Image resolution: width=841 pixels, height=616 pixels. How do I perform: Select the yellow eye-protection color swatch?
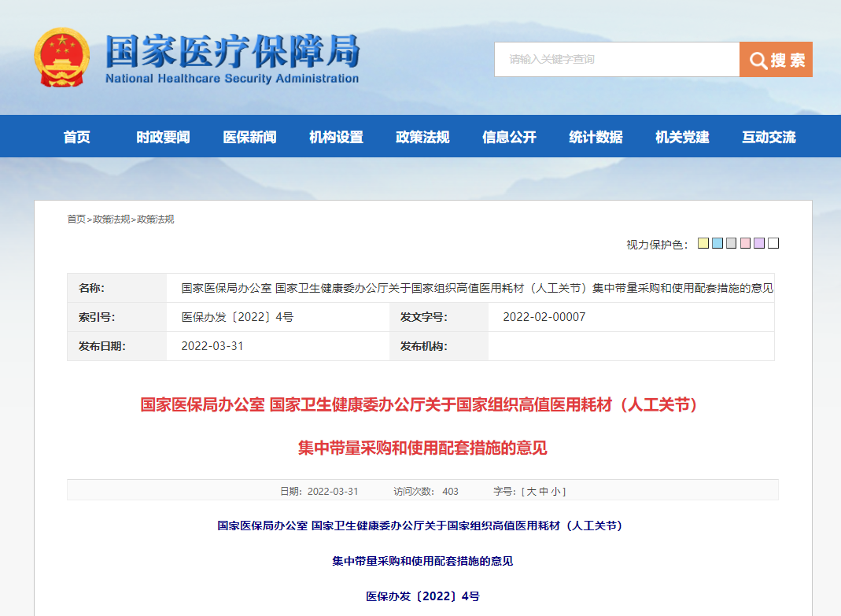click(x=703, y=242)
